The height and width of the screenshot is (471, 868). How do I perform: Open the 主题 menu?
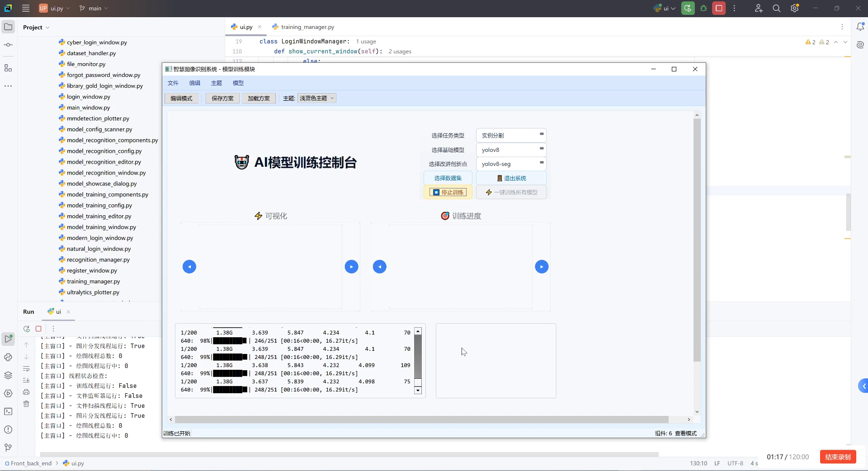[217, 83]
